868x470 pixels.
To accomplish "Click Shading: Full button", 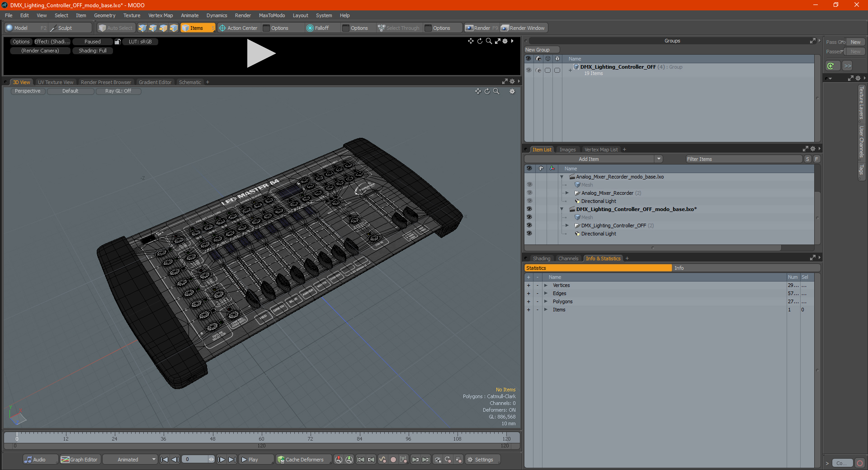I will 93,51.
